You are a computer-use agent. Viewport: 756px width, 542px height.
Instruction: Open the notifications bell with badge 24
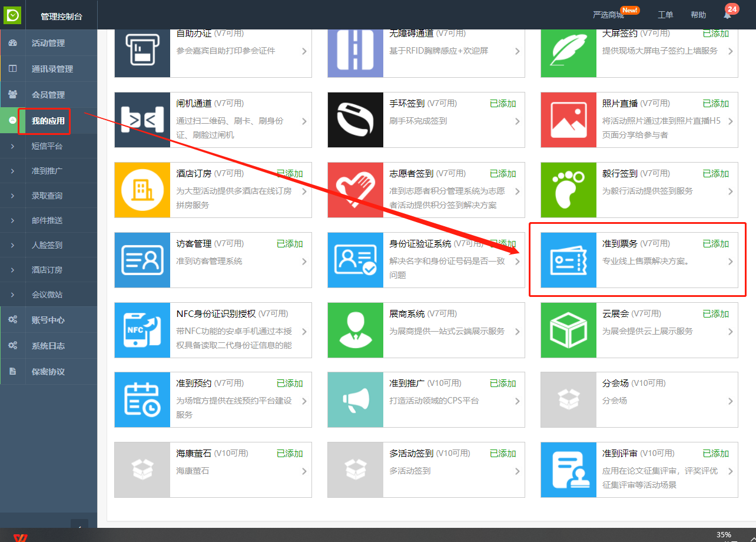pos(728,14)
